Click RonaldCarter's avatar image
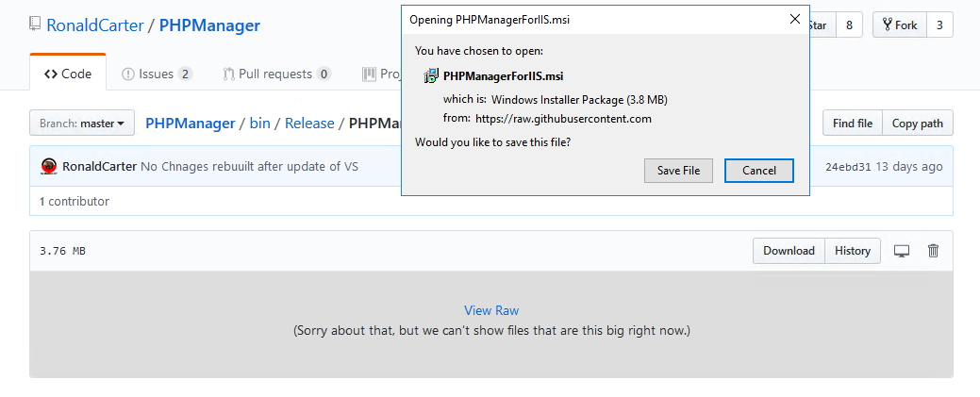The height and width of the screenshot is (397, 980). pos(49,166)
